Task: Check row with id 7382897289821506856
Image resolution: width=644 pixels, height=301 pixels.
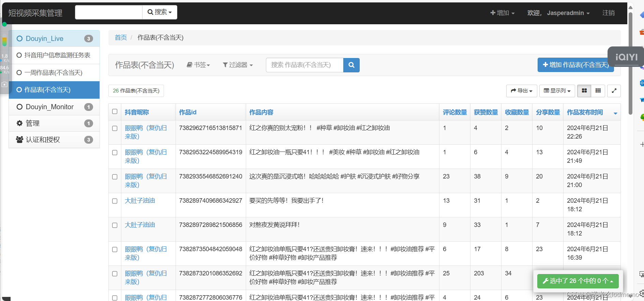Action: 115,225
